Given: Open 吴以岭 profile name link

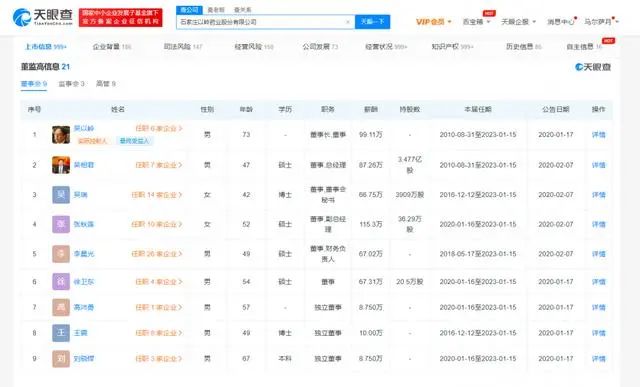Looking at the screenshot, I should click(x=84, y=128).
